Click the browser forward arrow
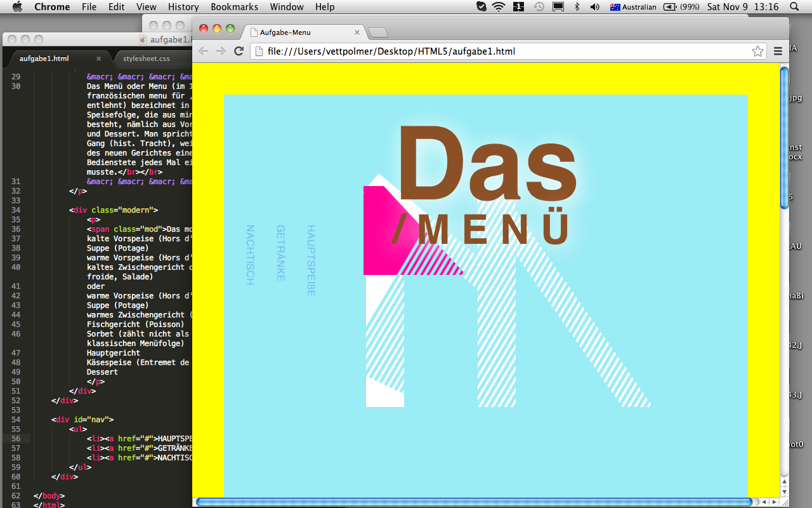Screen dimensions: 812x508 coord(221,51)
